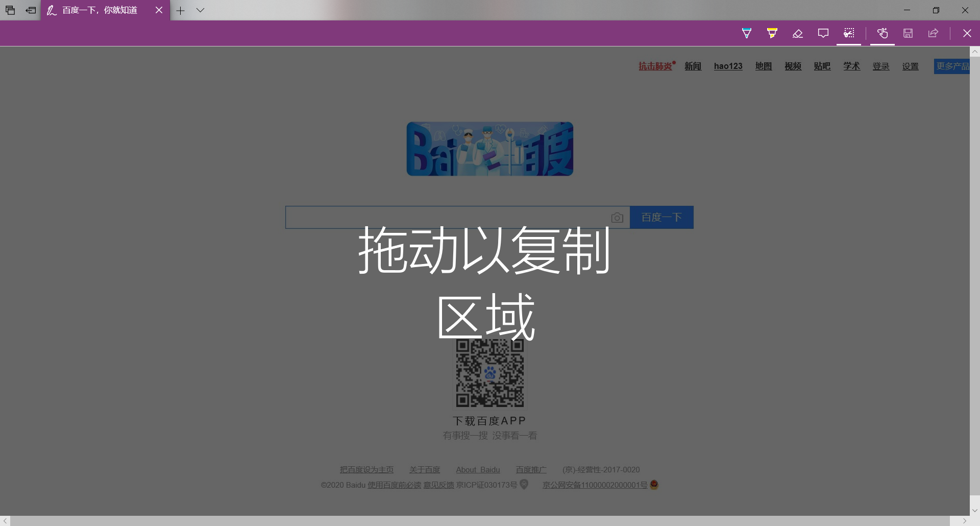Open the hao123 link
Screen dimensions: 980x526
click(x=728, y=66)
